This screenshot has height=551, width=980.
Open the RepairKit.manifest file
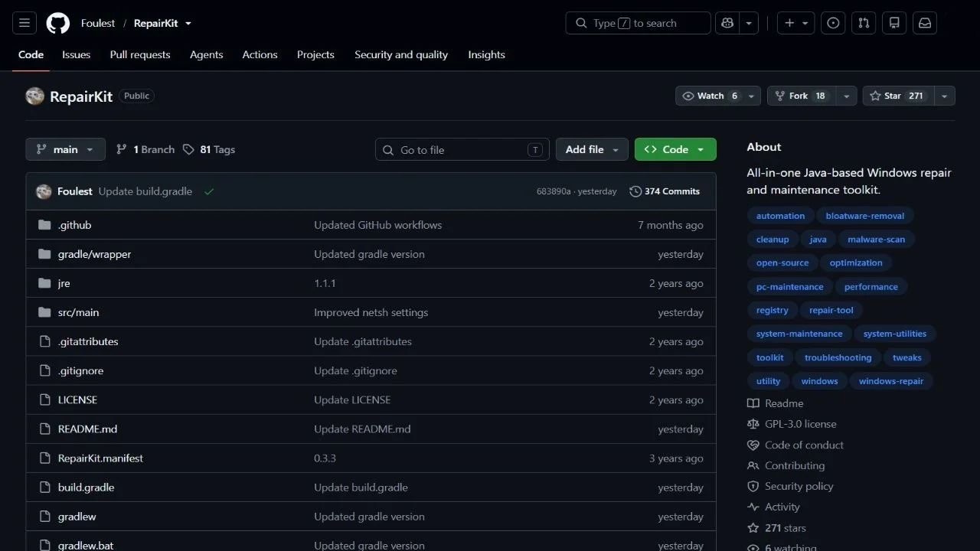coord(100,458)
